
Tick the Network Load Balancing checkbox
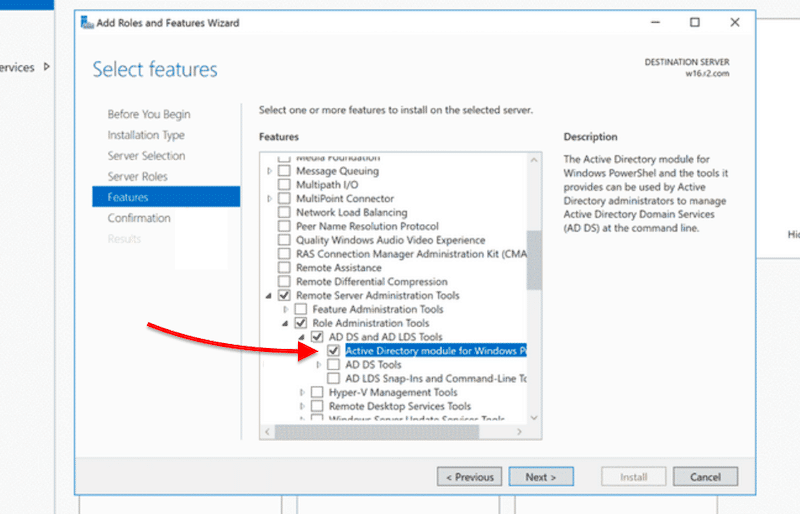tap(284, 212)
